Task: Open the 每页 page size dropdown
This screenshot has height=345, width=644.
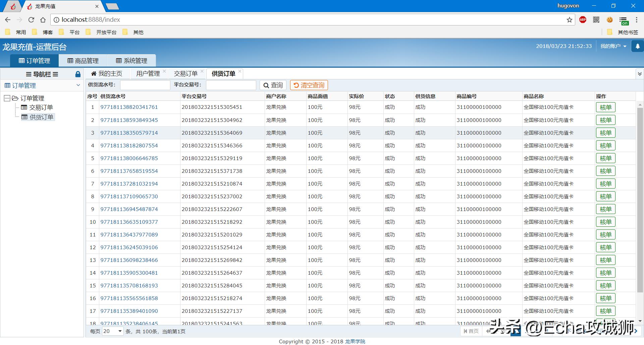Action: [112, 331]
